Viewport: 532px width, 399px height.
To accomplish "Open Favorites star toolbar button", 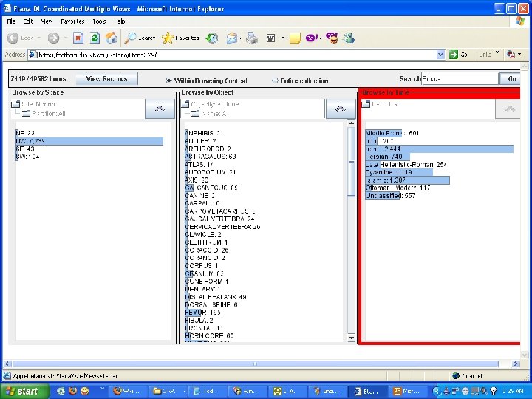I will (x=180, y=38).
